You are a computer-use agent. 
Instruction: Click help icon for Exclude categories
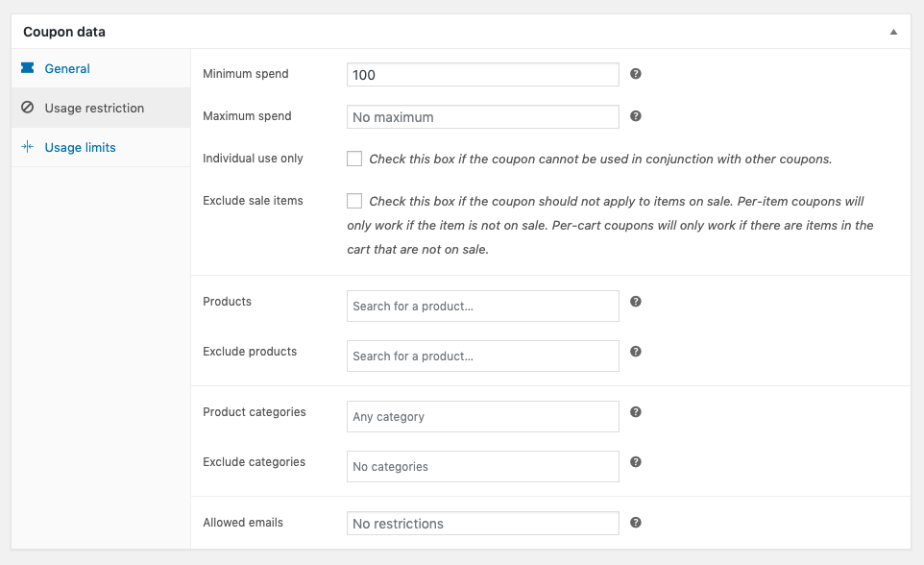pos(635,462)
